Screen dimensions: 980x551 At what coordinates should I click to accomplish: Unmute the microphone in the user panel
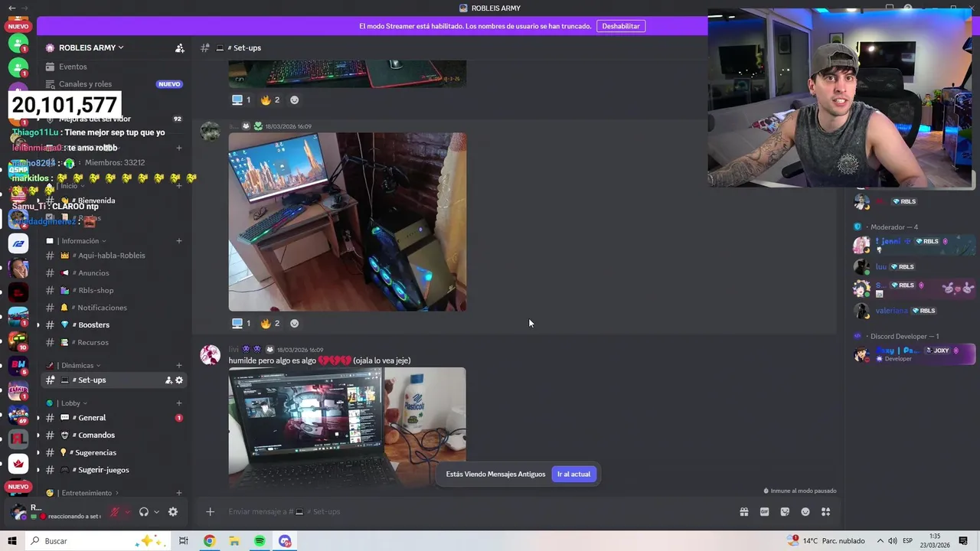pos(115,512)
